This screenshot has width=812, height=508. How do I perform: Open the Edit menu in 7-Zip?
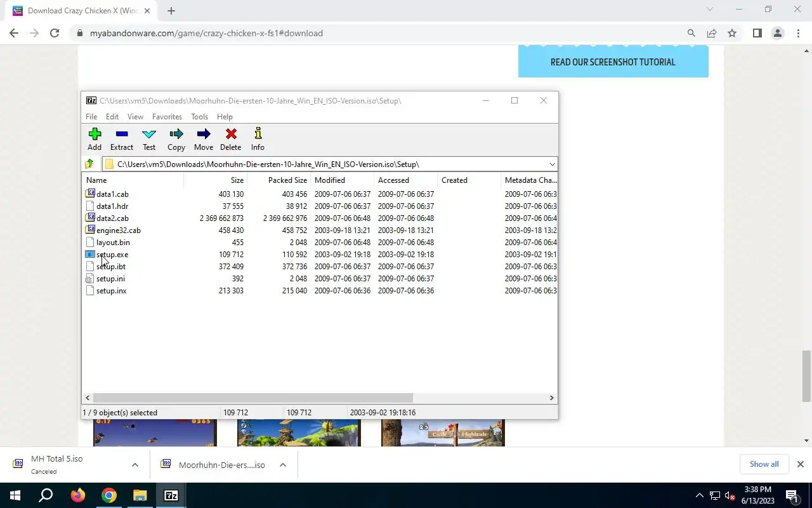(112, 117)
